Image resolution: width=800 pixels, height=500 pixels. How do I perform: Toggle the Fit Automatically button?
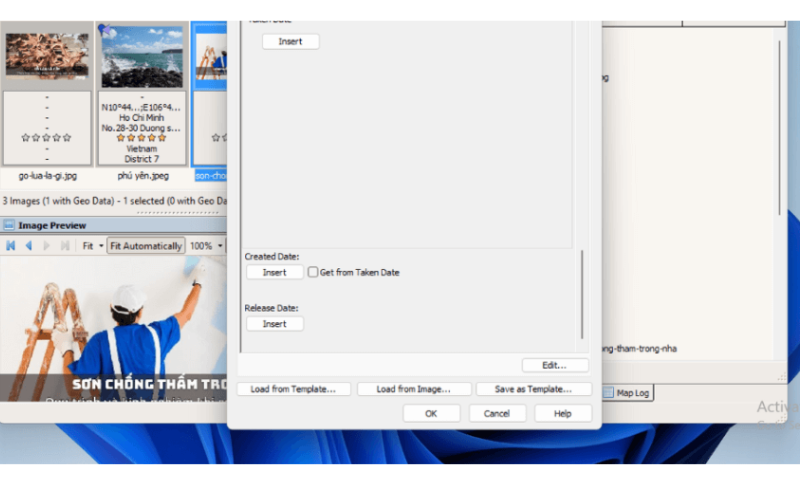click(x=146, y=246)
